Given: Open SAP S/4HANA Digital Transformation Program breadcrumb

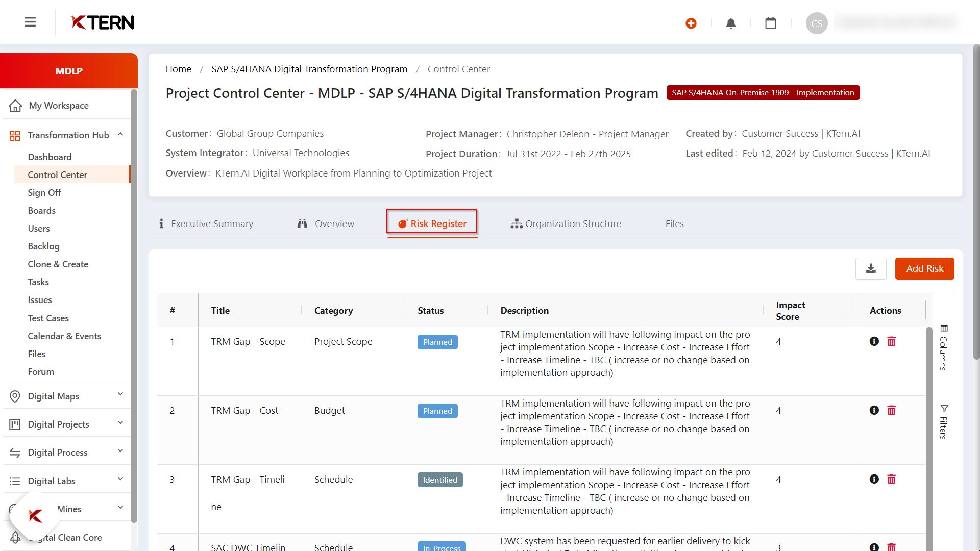Looking at the screenshot, I should click(x=309, y=69).
